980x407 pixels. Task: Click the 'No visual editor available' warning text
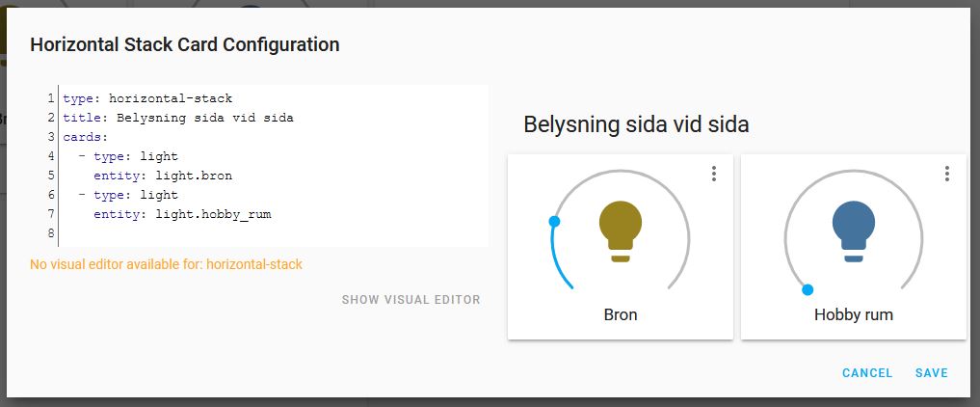click(167, 264)
